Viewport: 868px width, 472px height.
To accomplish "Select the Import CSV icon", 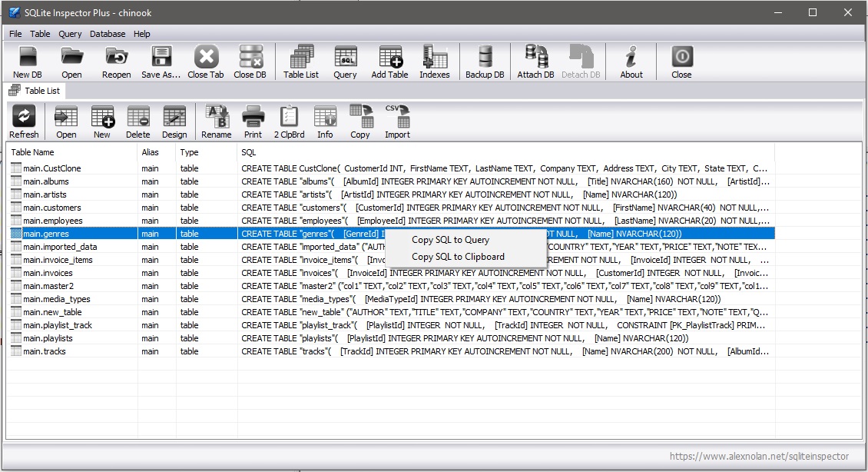I will pos(397,122).
